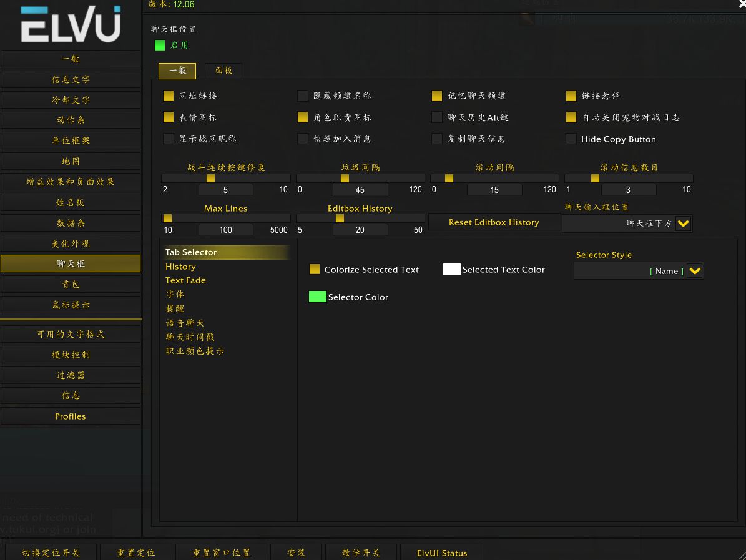Open the green Selector Color swatch
Screen dimensions: 746x560
coord(317,297)
